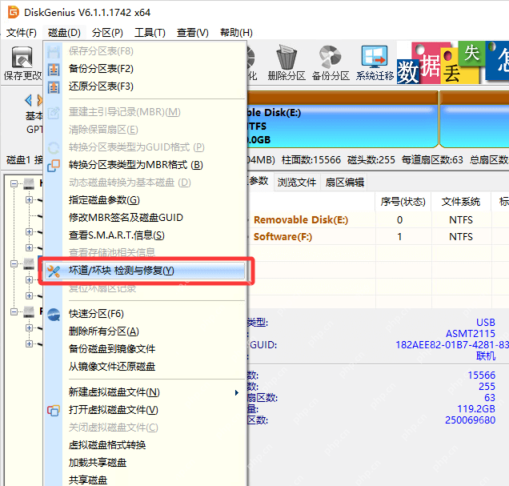Click the DiskGenius app logo icon

click(14, 12)
